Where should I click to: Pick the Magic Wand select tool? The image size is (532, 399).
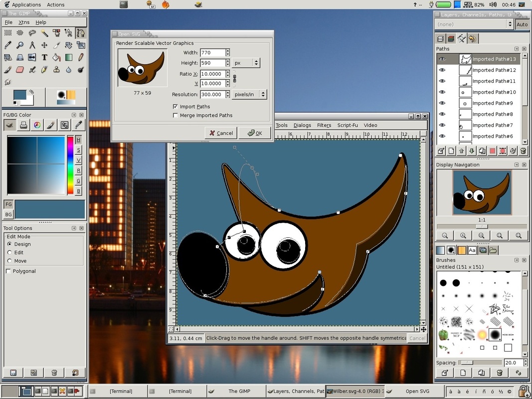[x=44, y=33]
